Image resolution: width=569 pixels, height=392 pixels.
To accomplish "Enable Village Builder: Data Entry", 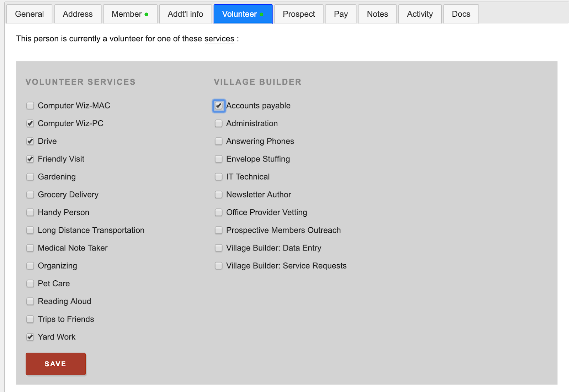I will pyautogui.click(x=218, y=248).
